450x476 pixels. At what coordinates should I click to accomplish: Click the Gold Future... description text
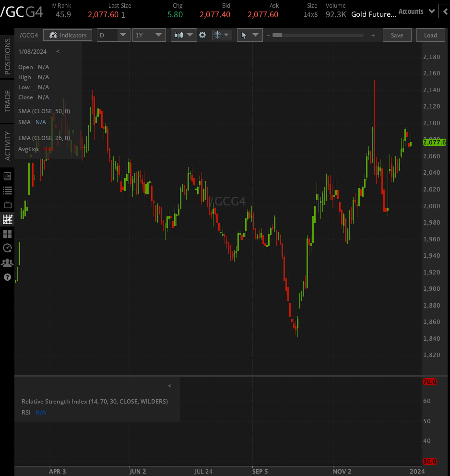374,14
